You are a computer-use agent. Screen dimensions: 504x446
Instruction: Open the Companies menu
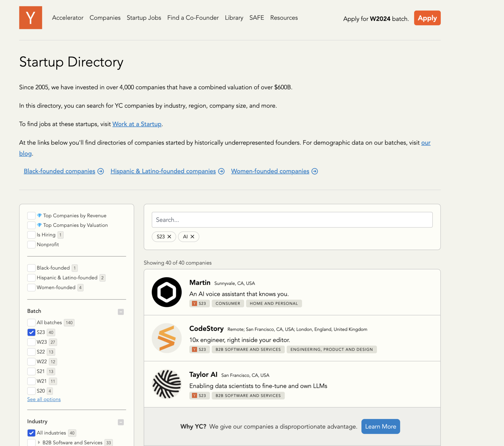tap(105, 18)
